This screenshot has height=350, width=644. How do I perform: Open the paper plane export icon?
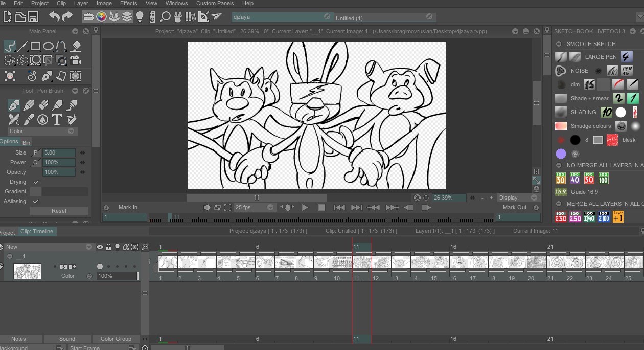[x=216, y=17]
